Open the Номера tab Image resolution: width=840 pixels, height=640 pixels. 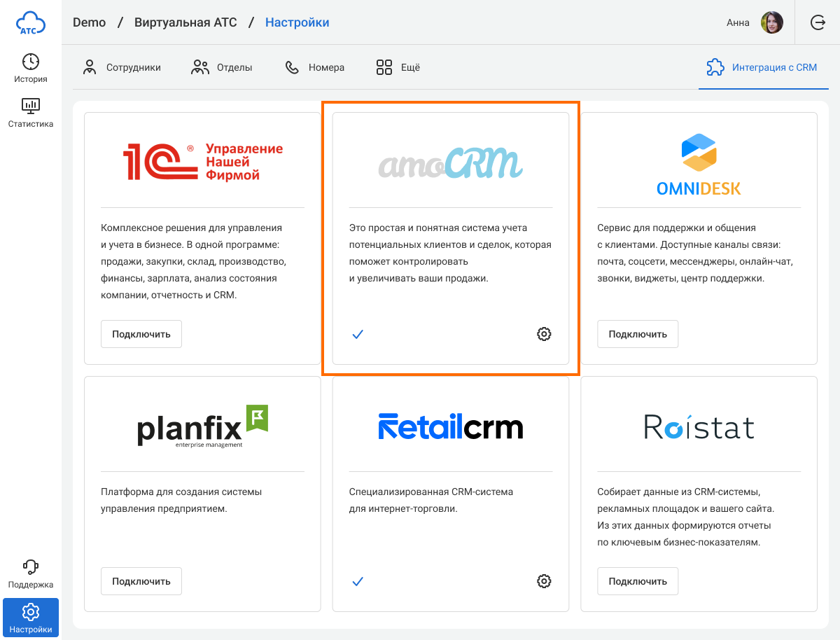pos(315,67)
